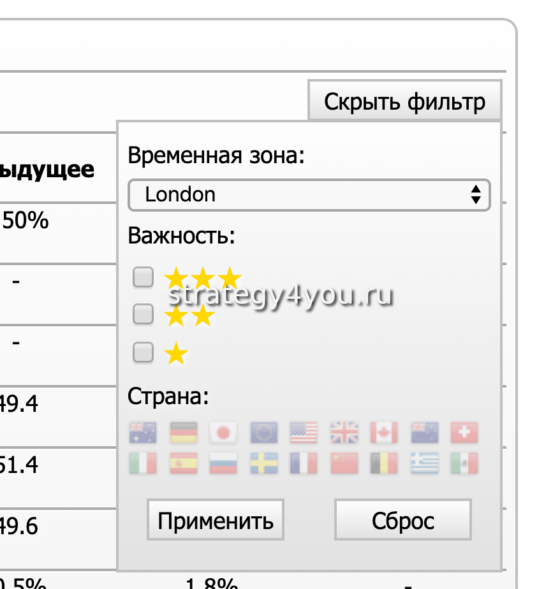Image resolution: width=560 pixels, height=589 pixels.
Task: Select the Mexico flag country filter
Action: pos(464,463)
